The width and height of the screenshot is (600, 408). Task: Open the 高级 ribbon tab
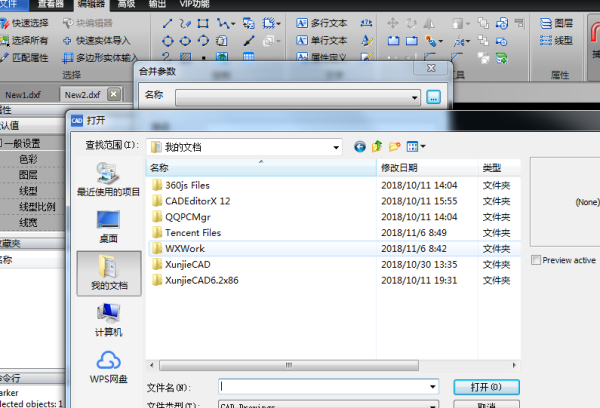tap(126, 4)
